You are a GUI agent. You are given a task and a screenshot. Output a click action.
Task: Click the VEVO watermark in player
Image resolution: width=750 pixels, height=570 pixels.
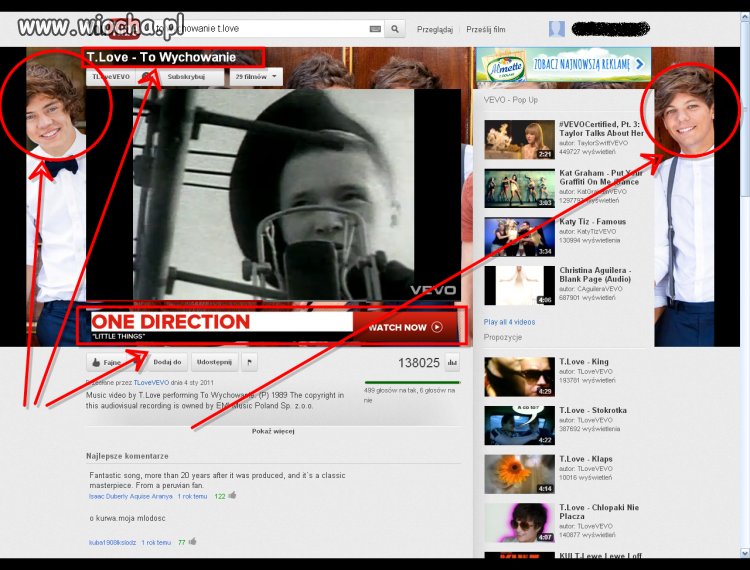click(x=433, y=290)
